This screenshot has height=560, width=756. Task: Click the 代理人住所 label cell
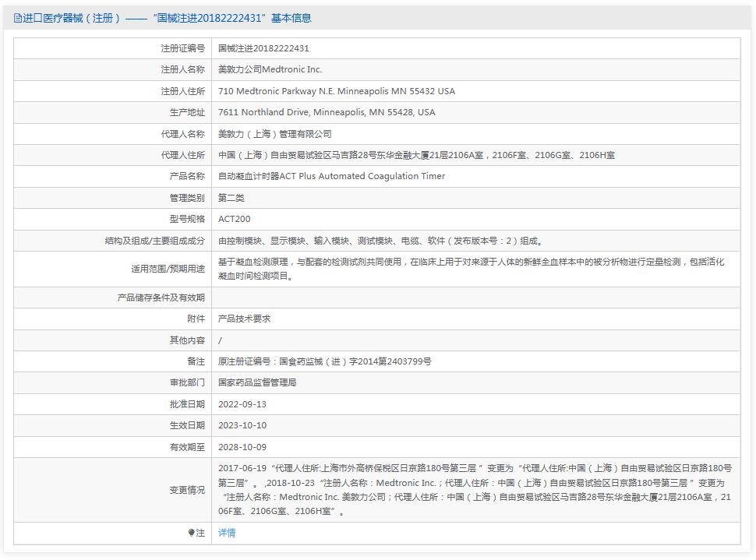112,155
